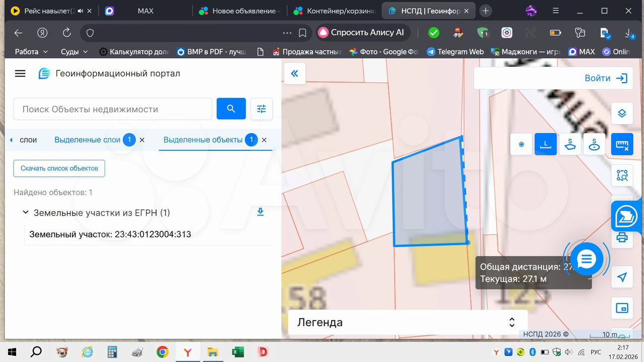Close the 'Выделенные объекты' tab

pyautogui.click(x=264, y=140)
